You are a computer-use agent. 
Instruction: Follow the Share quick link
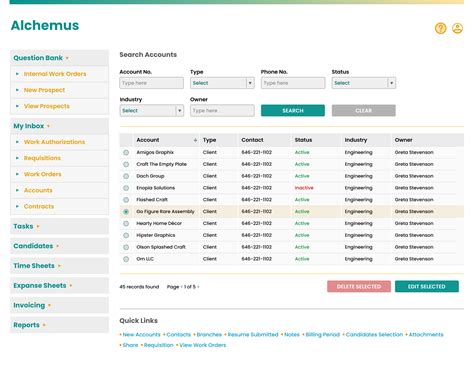(130, 345)
